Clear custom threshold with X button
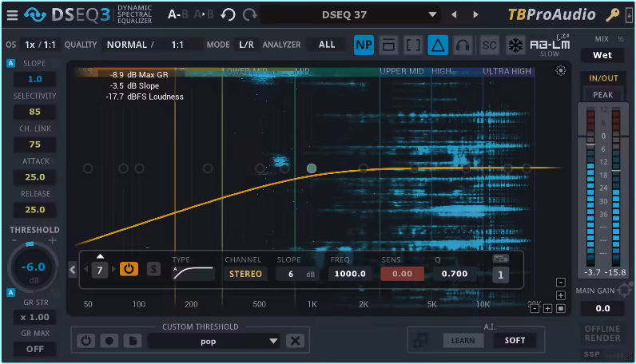Image resolution: width=636 pixels, height=364 pixels. click(296, 341)
